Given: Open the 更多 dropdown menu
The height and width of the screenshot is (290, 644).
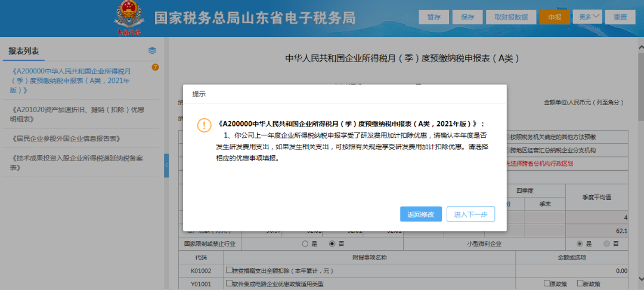Looking at the screenshot, I should [x=587, y=17].
